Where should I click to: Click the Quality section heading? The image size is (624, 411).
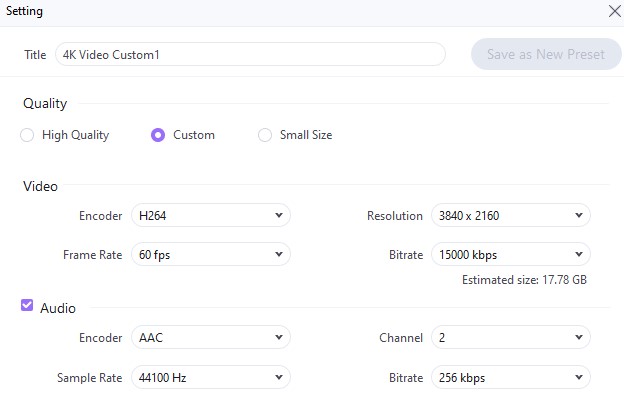45,103
